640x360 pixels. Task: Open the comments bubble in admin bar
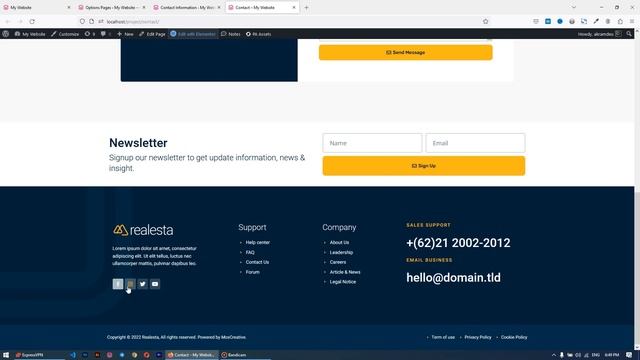tap(105, 34)
